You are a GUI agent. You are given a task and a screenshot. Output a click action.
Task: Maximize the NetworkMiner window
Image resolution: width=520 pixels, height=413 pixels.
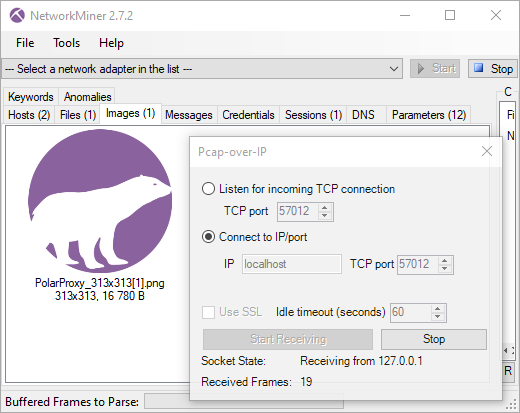(450, 15)
